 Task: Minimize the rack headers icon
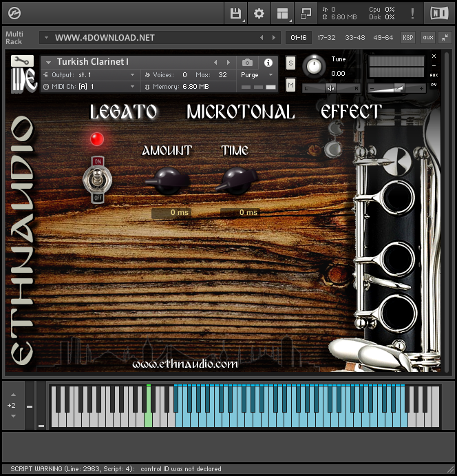[x=445, y=38]
